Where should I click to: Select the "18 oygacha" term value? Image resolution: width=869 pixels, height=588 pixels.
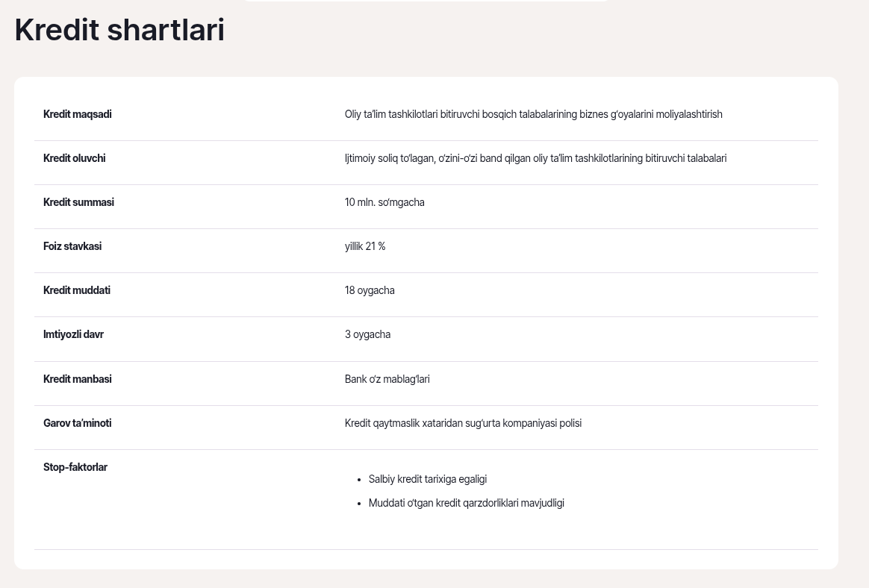[370, 290]
